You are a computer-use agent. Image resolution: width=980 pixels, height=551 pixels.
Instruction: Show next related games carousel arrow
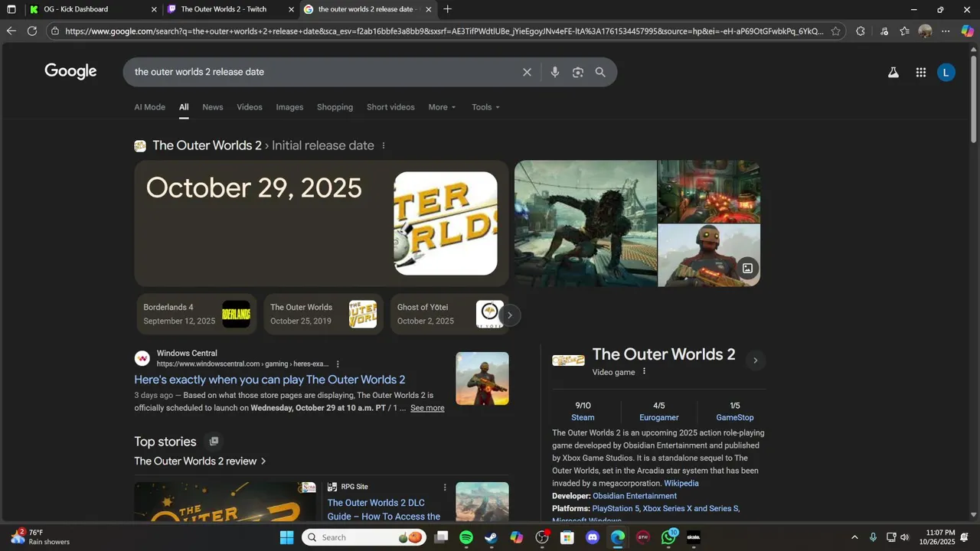click(x=510, y=315)
